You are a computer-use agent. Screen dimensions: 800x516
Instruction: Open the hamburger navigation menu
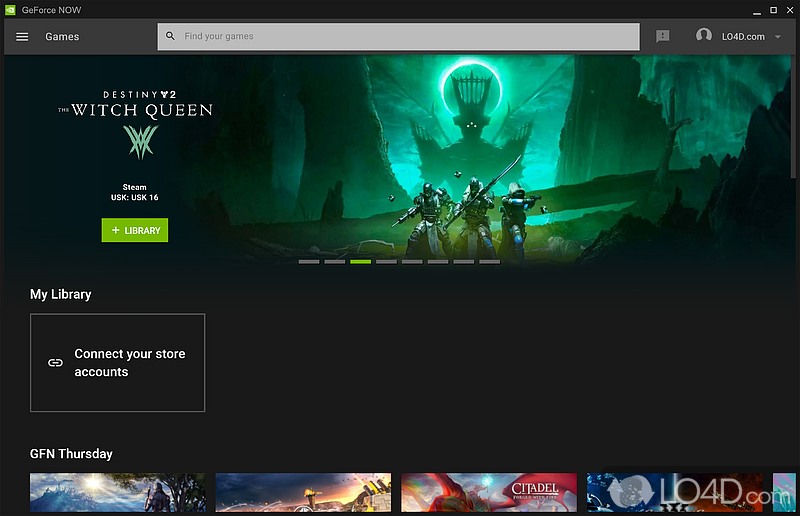point(22,37)
